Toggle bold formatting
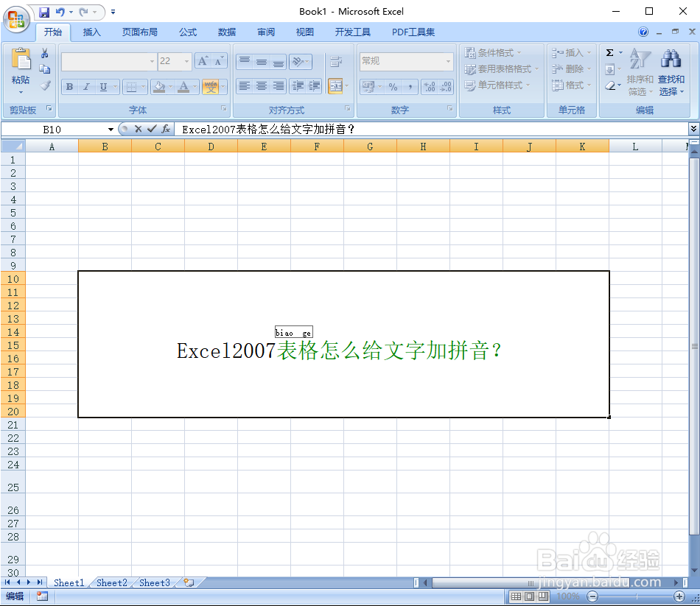 click(x=70, y=87)
